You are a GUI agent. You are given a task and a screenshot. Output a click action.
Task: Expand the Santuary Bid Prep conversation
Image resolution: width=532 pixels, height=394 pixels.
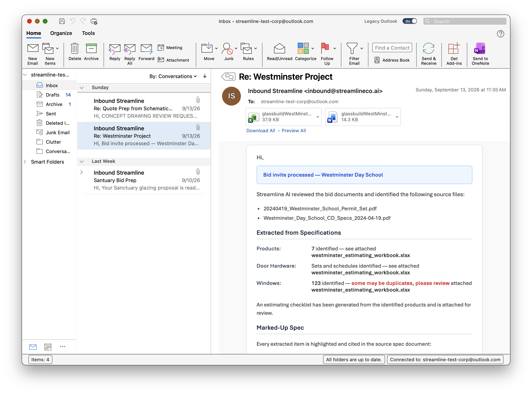tap(82, 172)
